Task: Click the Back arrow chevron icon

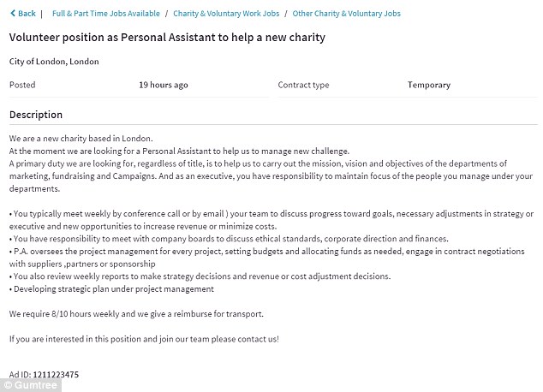Action: point(11,14)
